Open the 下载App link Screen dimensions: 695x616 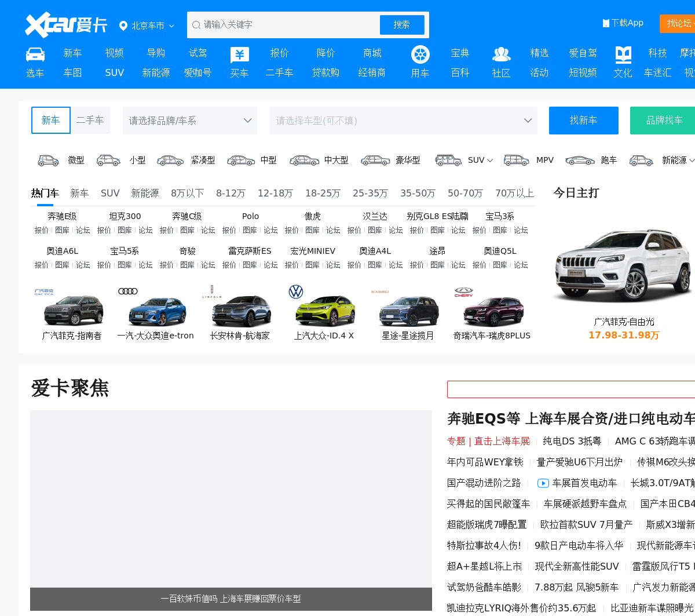(x=623, y=23)
